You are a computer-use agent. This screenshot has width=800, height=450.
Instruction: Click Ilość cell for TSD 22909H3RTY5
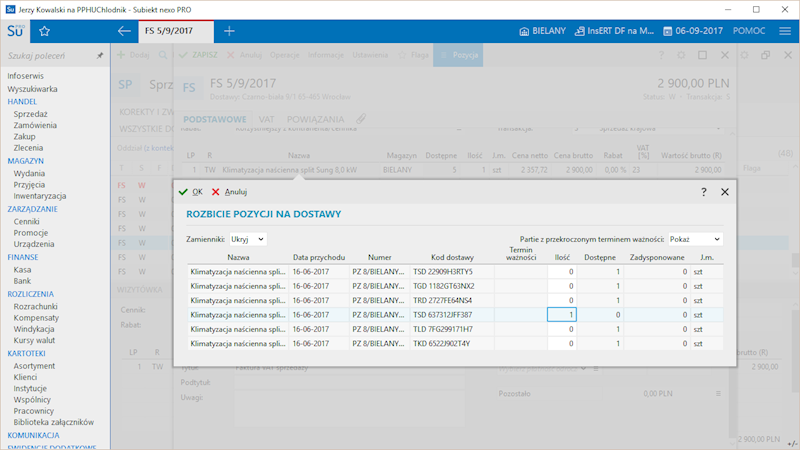[x=562, y=272]
